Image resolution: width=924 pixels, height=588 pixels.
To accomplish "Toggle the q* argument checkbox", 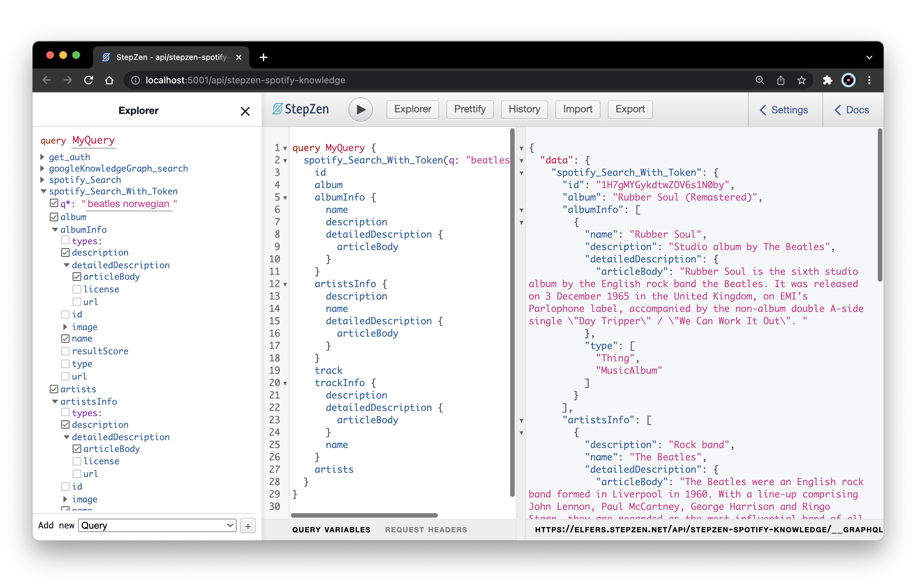I will 54,203.
